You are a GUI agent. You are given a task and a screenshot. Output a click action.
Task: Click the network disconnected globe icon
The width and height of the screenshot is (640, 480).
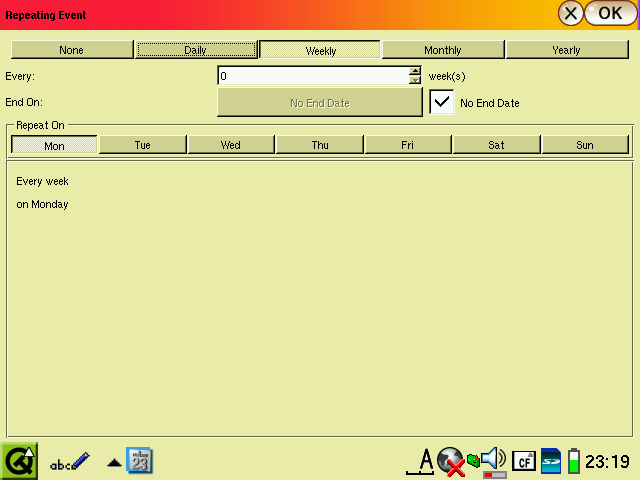[x=451, y=461]
